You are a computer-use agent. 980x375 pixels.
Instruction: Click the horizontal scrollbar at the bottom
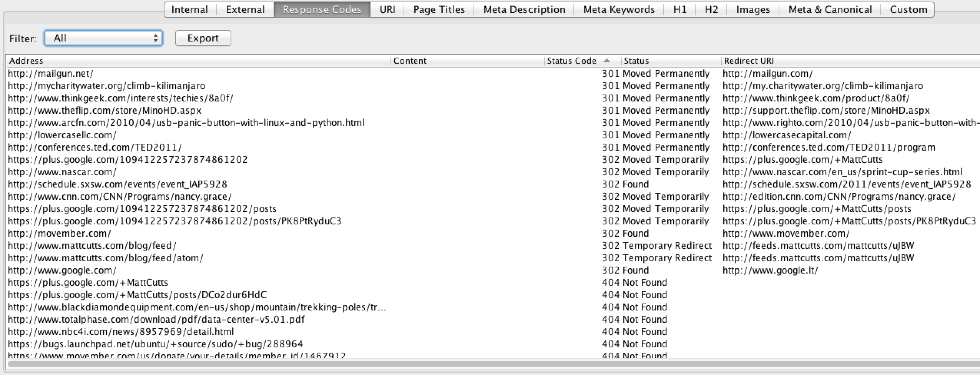(x=494, y=364)
